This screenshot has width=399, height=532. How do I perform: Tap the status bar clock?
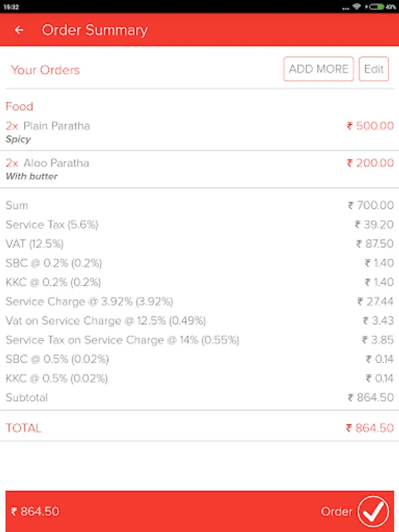click(x=11, y=7)
